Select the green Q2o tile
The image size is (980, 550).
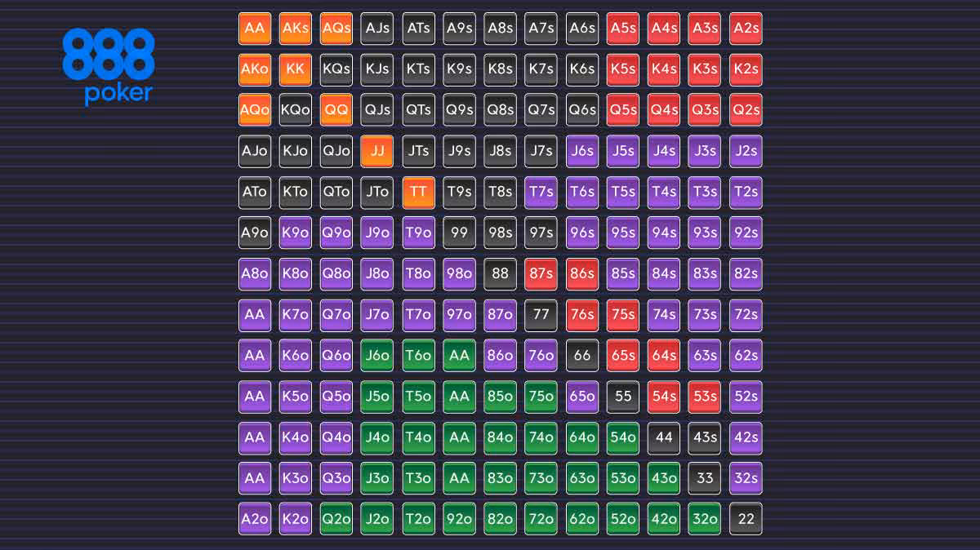coord(336,519)
